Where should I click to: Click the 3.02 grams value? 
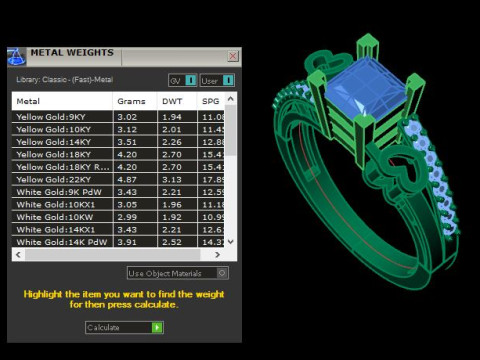click(127, 117)
